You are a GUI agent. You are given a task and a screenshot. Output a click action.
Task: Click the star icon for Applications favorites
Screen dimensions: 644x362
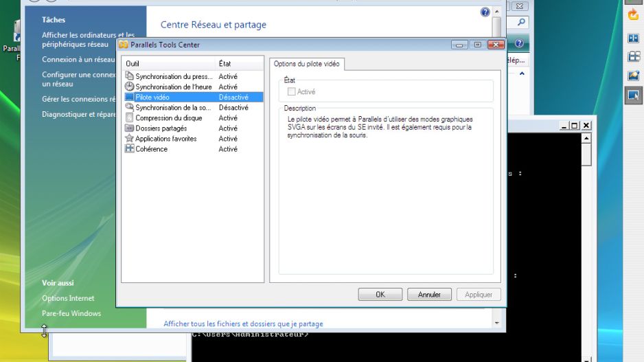pos(129,138)
